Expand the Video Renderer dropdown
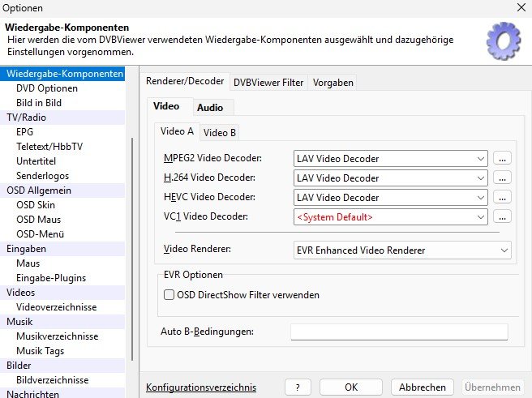 (x=402, y=250)
